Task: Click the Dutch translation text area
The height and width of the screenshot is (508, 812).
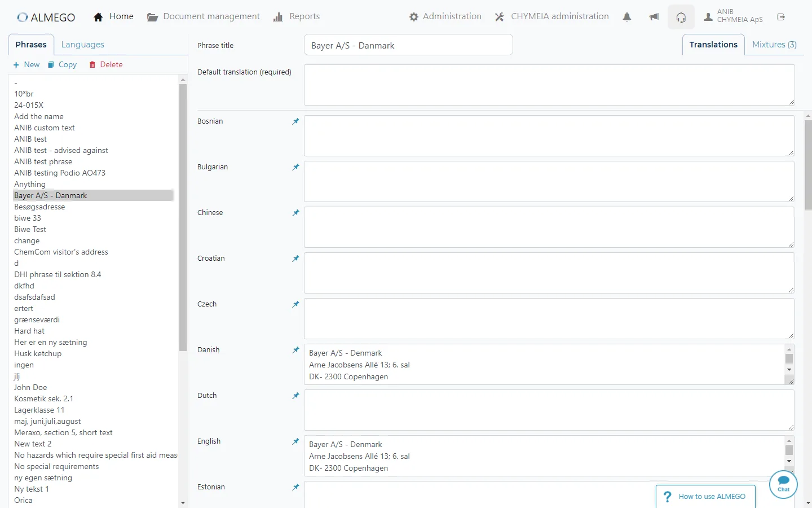Action: [549, 410]
